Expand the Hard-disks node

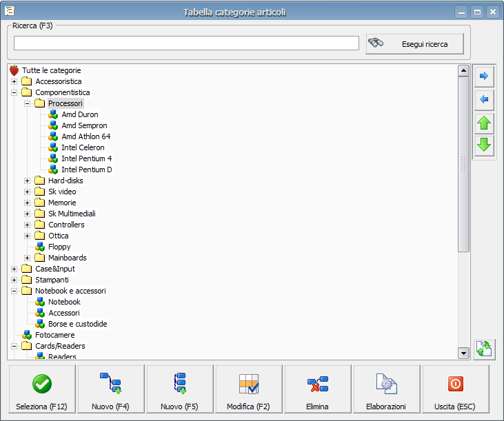click(x=28, y=181)
